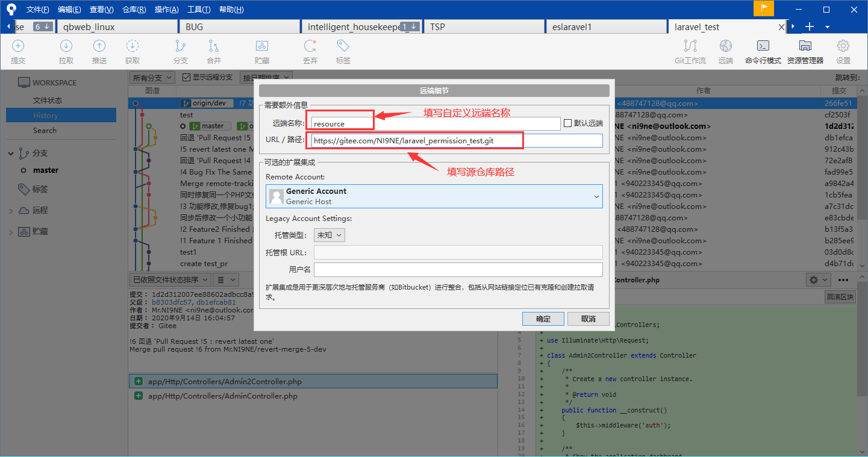Screen dimensions: 868x457
Task: Select Admin2Controller.php in file list
Action: point(225,381)
